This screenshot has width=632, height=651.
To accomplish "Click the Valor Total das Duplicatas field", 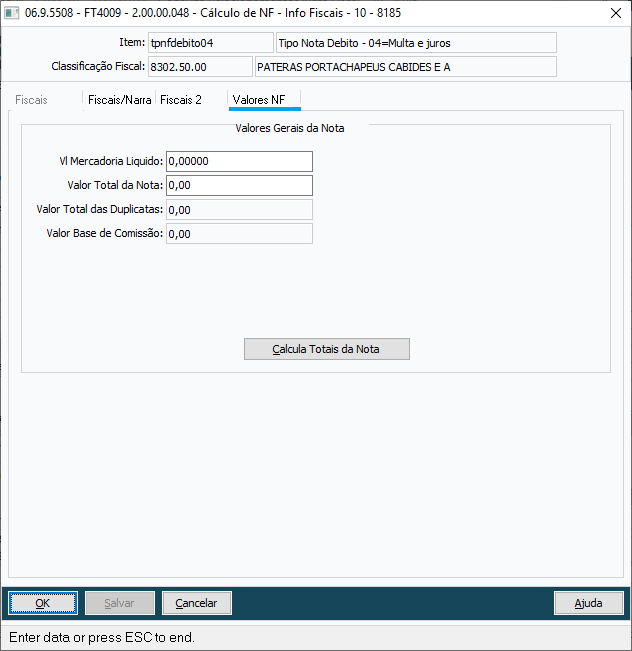I will point(239,210).
